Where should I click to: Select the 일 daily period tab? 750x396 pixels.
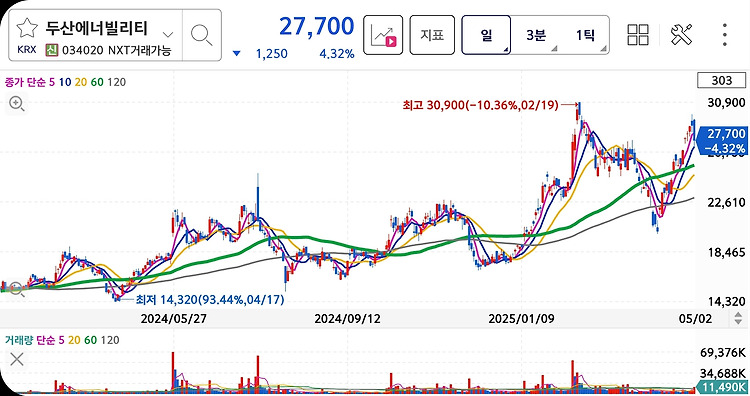(x=486, y=35)
